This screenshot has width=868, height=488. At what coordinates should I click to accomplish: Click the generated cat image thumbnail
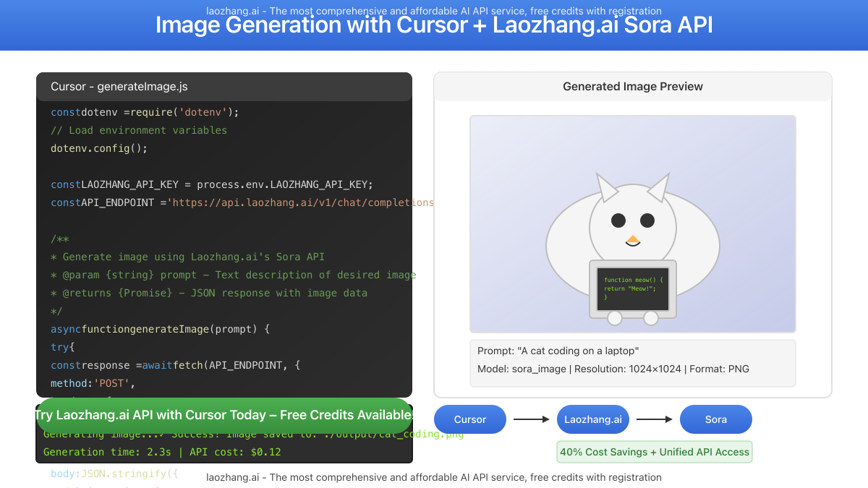pos(633,224)
